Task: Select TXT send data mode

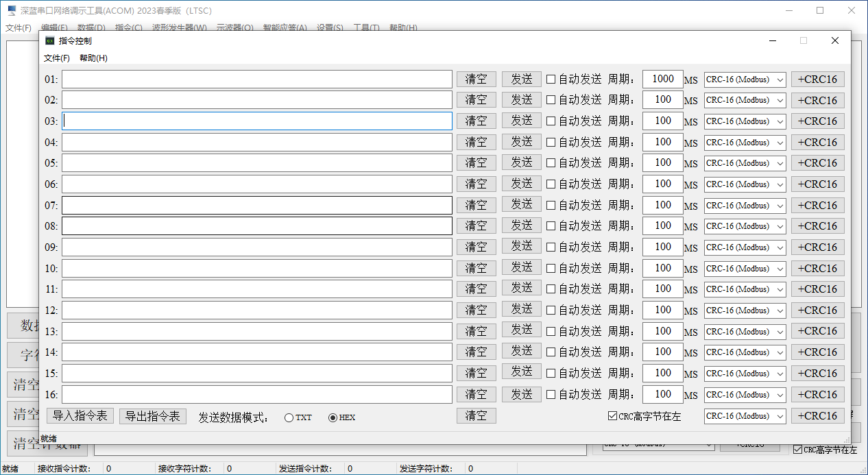Action: 289,417
